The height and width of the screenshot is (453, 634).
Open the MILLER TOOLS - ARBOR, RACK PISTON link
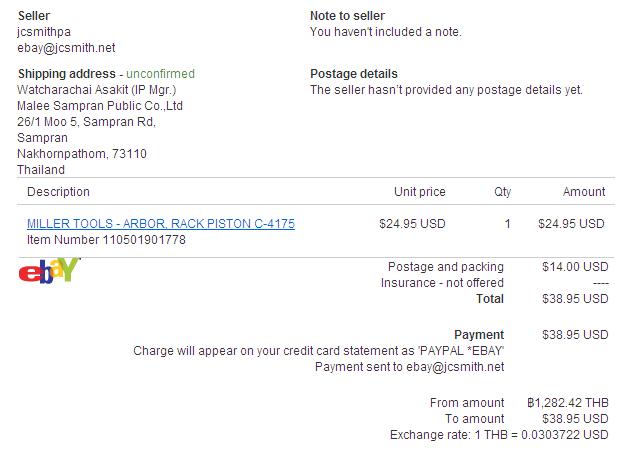point(161,224)
